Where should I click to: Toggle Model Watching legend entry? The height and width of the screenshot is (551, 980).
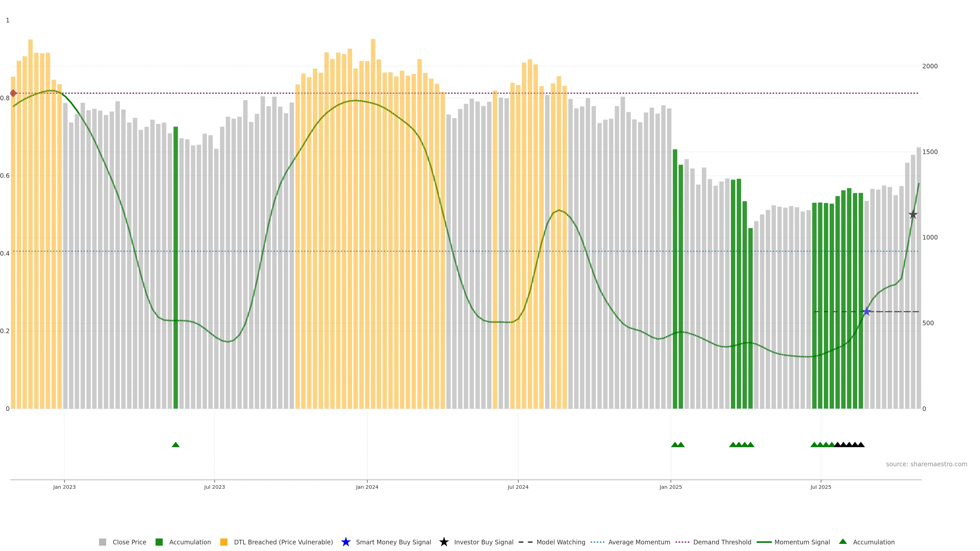click(x=561, y=542)
